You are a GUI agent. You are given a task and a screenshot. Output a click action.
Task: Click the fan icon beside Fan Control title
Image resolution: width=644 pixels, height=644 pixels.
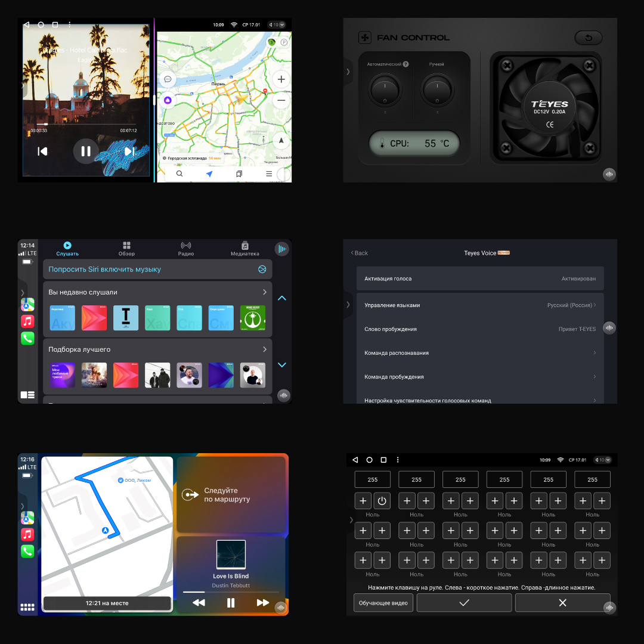(x=365, y=38)
